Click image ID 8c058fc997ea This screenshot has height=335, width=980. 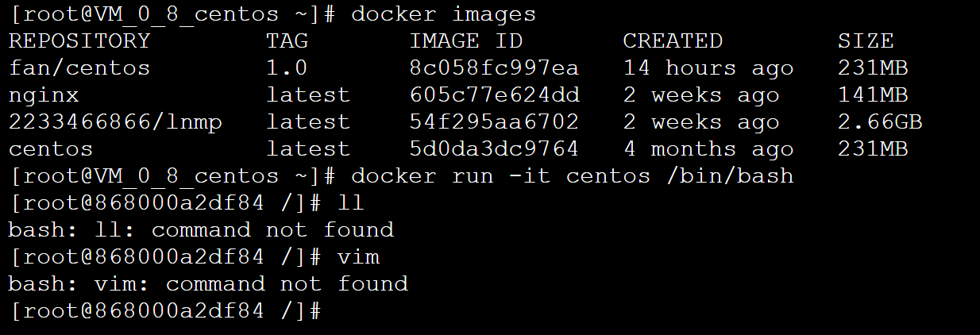coord(494,68)
